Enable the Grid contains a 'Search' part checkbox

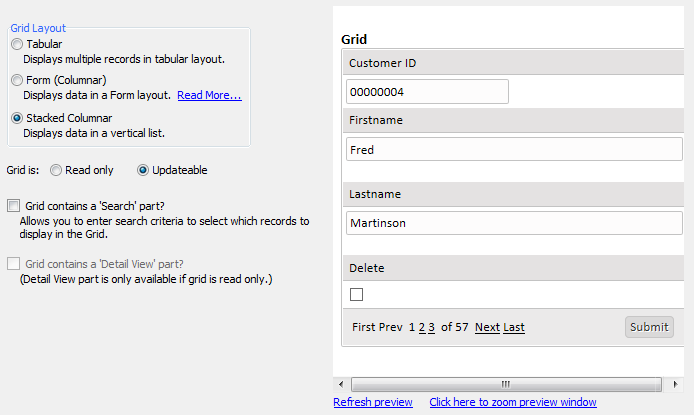(13, 206)
